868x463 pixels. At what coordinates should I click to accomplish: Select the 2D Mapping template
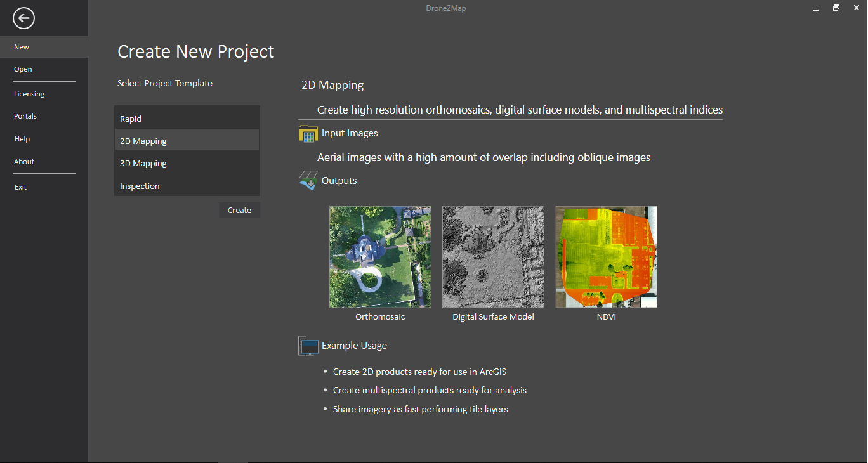[x=187, y=141]
